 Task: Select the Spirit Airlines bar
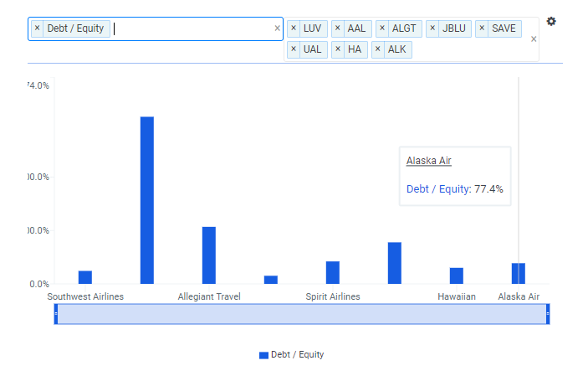pos(333,273)
